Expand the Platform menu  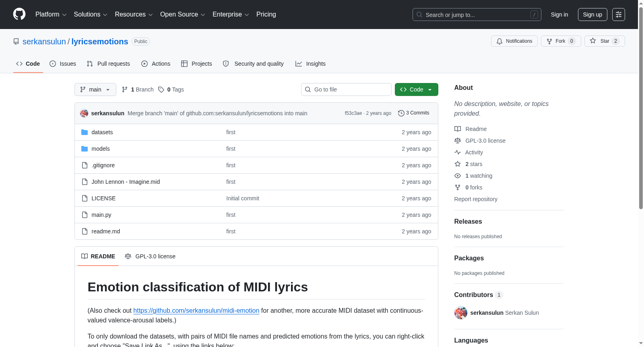click(51, 15)
